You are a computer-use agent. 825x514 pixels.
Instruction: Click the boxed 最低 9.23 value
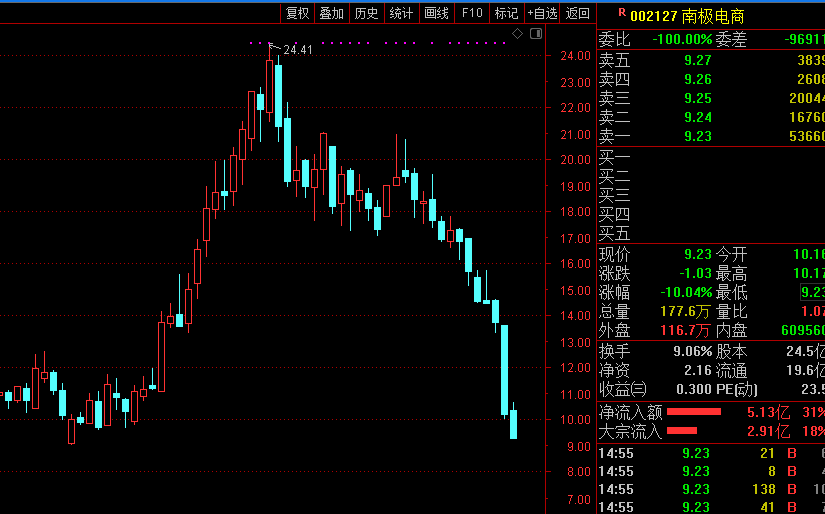tap(813, 293)
